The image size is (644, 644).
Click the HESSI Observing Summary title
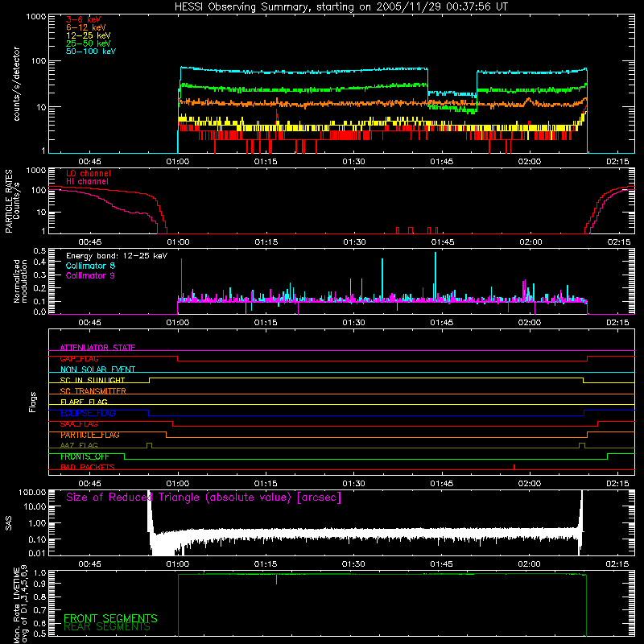point(341,7)
